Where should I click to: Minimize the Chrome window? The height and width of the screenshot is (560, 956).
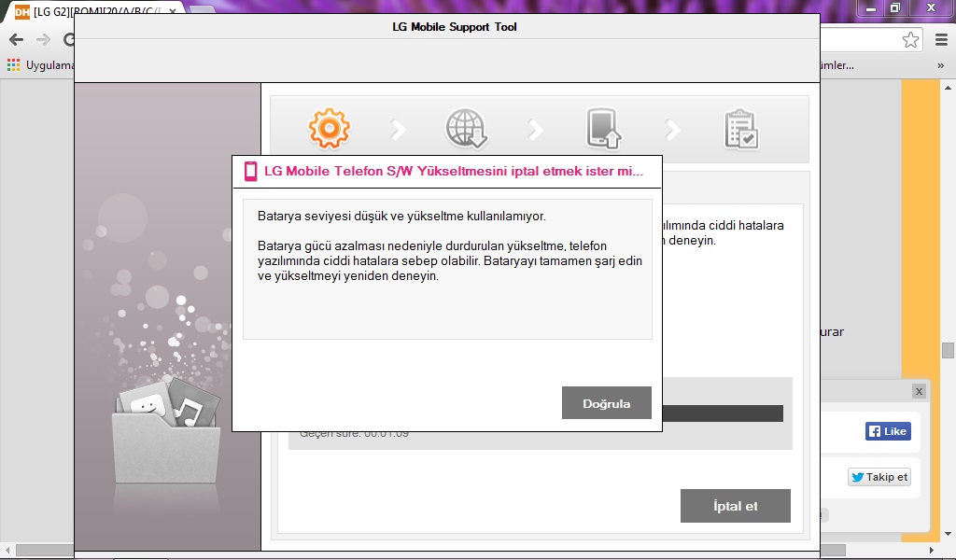tap(871, 8)
